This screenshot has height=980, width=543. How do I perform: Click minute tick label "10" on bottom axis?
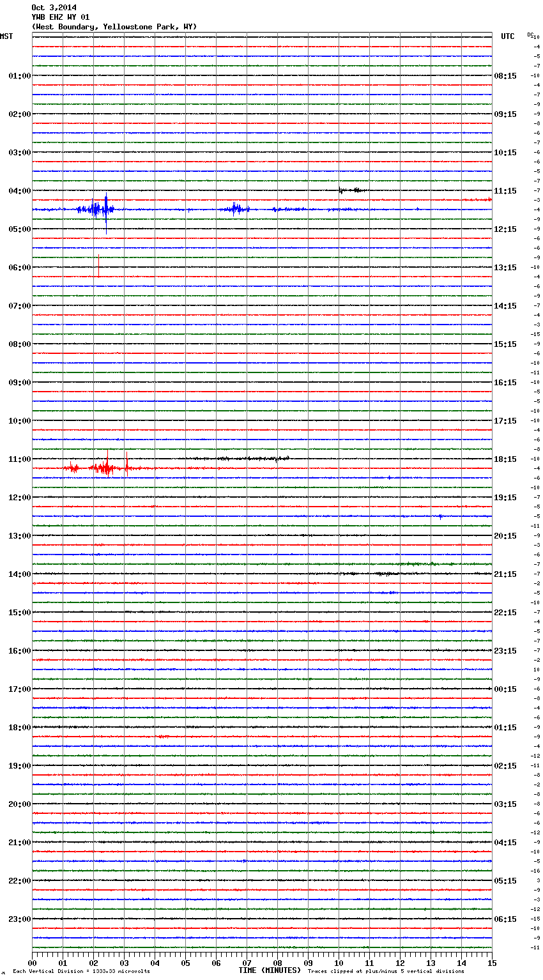pyautogui.click(x=339, y=963)
